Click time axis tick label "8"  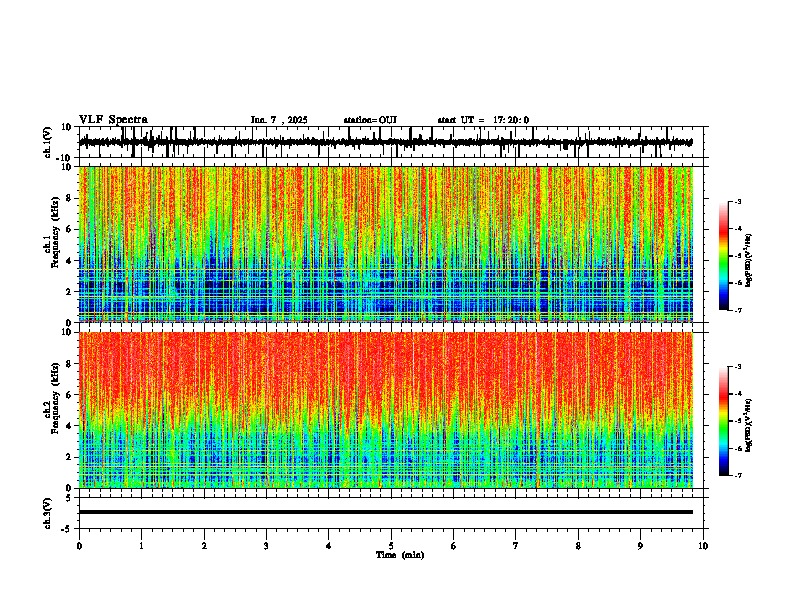[578, 546]
